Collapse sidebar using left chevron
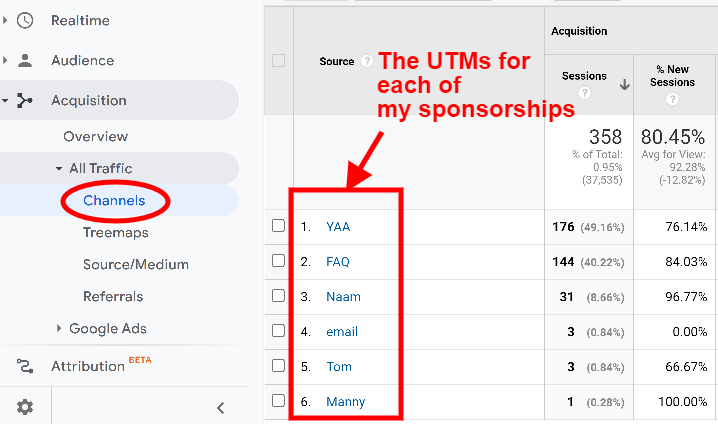Image resolution: width=718 pixels, height=424 pixels. tap(221, 408)
